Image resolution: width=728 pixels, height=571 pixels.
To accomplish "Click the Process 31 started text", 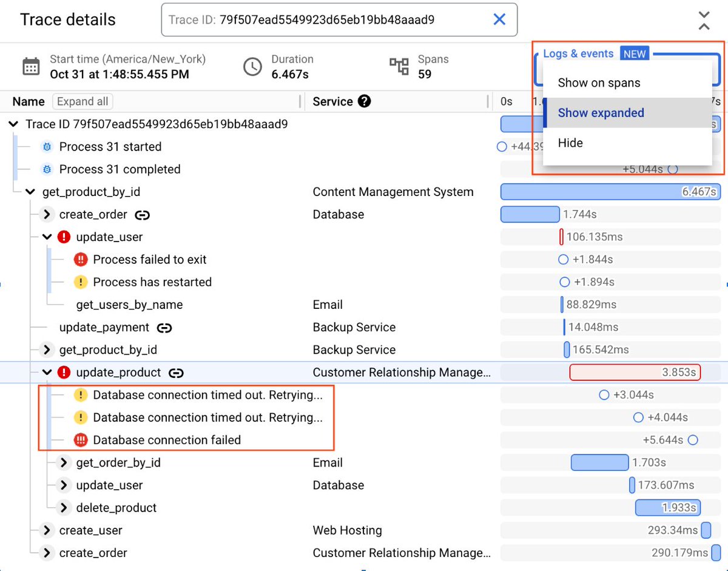I will (110, 147).
